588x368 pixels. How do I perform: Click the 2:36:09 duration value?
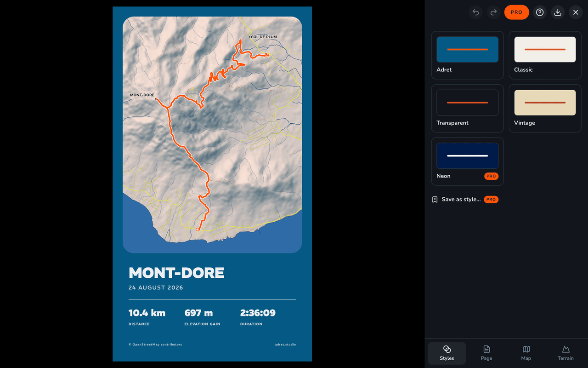click(258, 313)
